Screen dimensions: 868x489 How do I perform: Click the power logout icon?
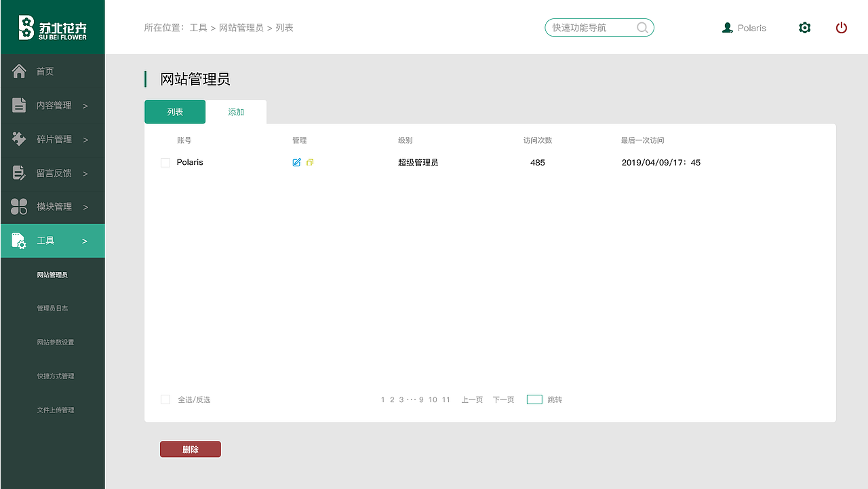point(842,28)
